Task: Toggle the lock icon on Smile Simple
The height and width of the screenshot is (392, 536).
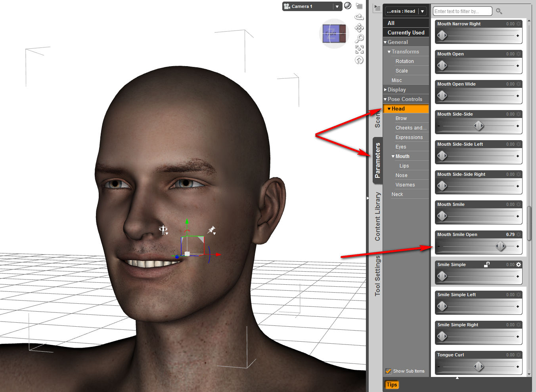Action: pos(487,265)
